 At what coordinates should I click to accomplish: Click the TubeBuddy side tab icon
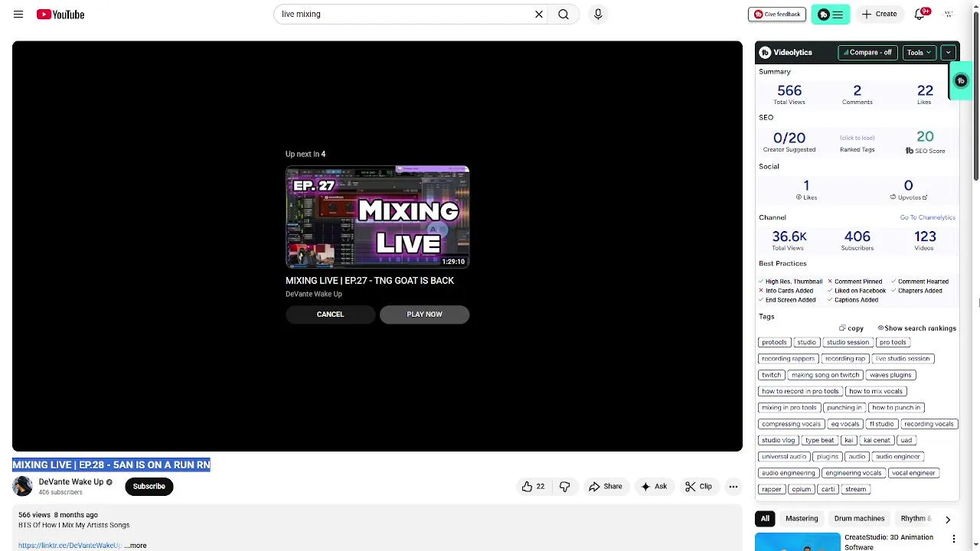click(961, 80)
